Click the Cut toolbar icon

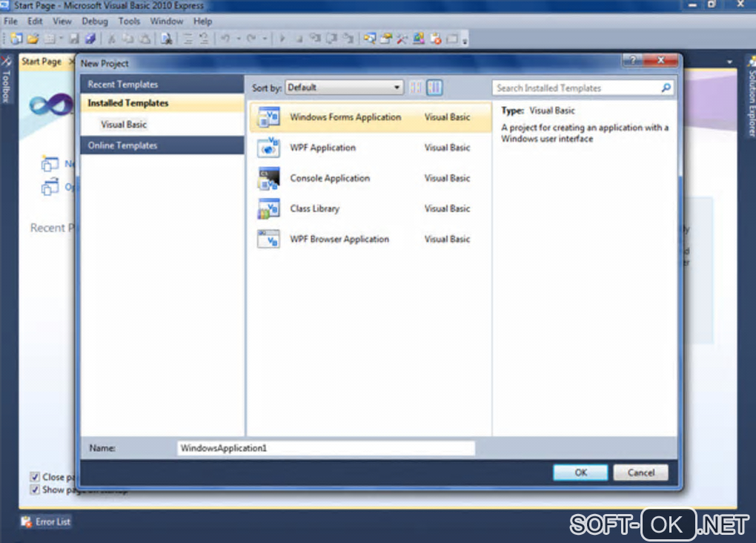111,39
